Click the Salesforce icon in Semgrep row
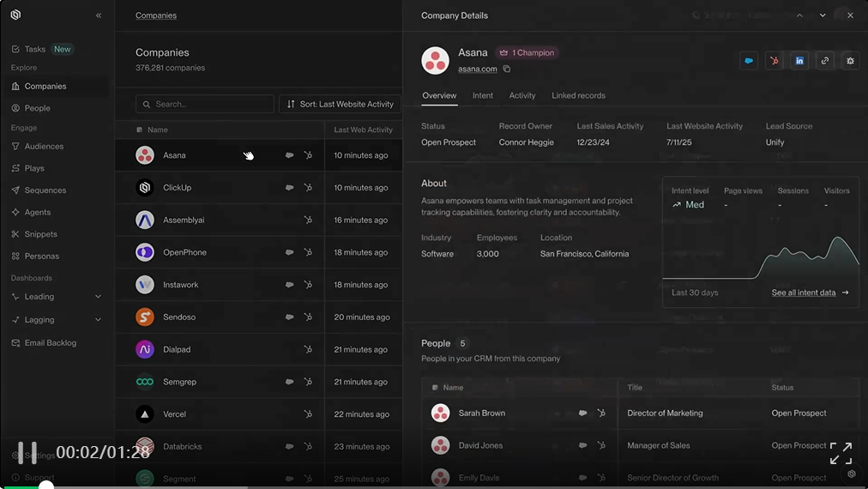The height and width of the screenshot is (489, 868). click(290, 382)
